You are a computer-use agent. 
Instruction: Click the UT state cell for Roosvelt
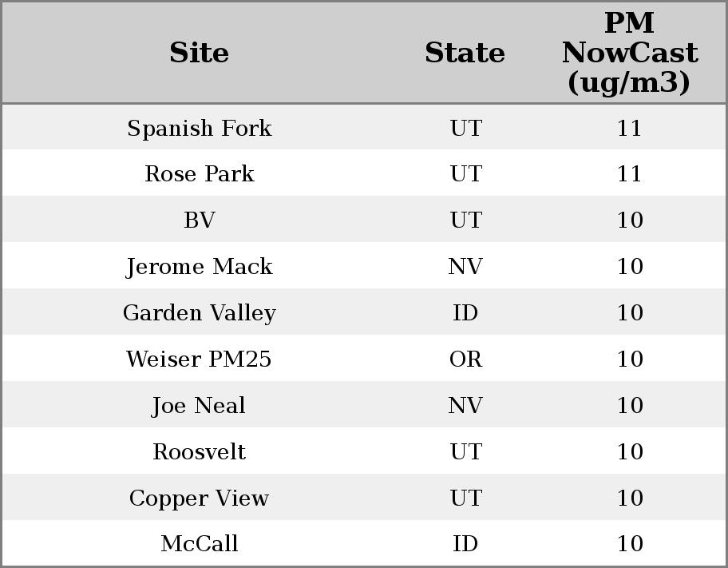click(465, 452)
